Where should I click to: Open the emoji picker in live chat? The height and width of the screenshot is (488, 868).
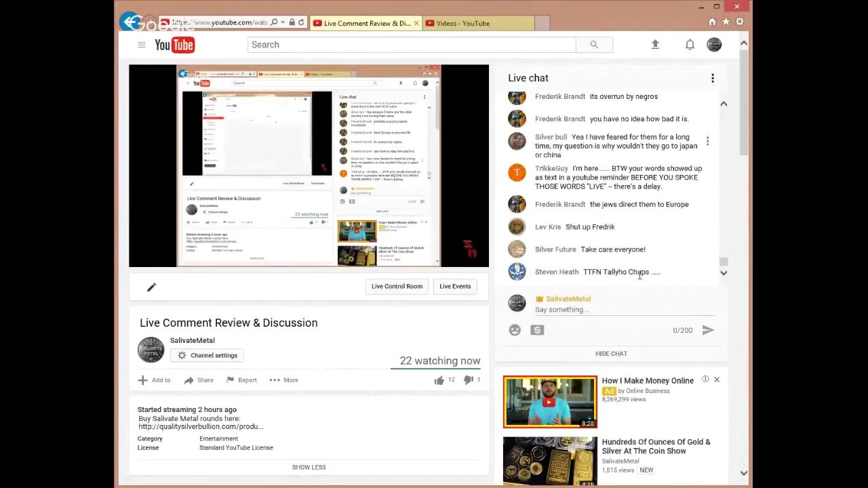click(515, 330)
